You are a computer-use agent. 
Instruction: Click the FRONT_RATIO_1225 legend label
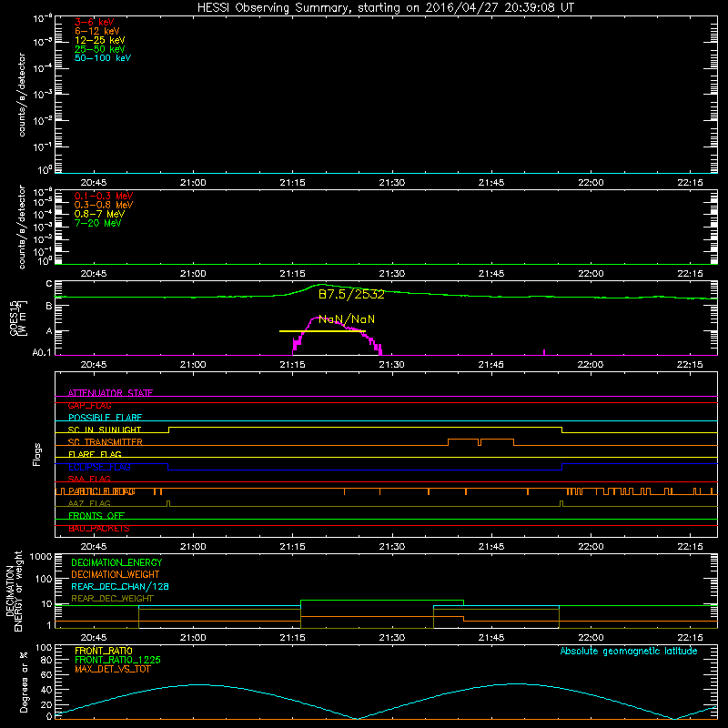click(x=117, y=660)
